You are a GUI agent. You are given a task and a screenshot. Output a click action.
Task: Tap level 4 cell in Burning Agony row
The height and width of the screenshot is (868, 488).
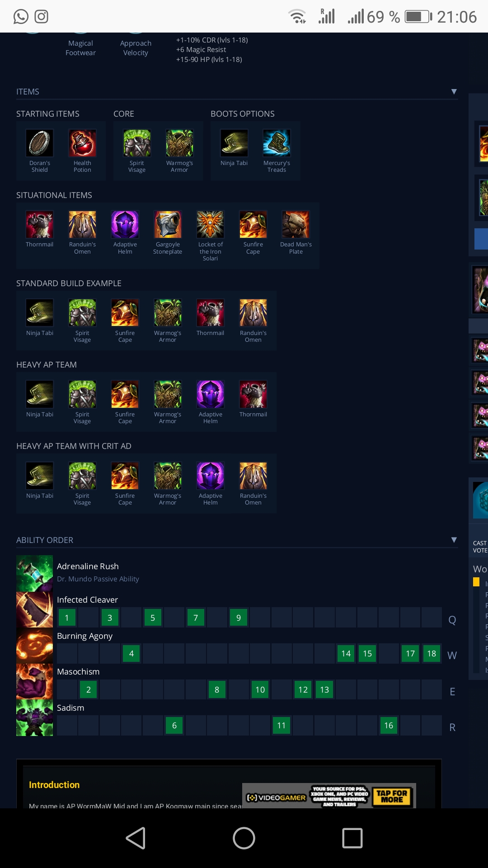coord(131,653)
